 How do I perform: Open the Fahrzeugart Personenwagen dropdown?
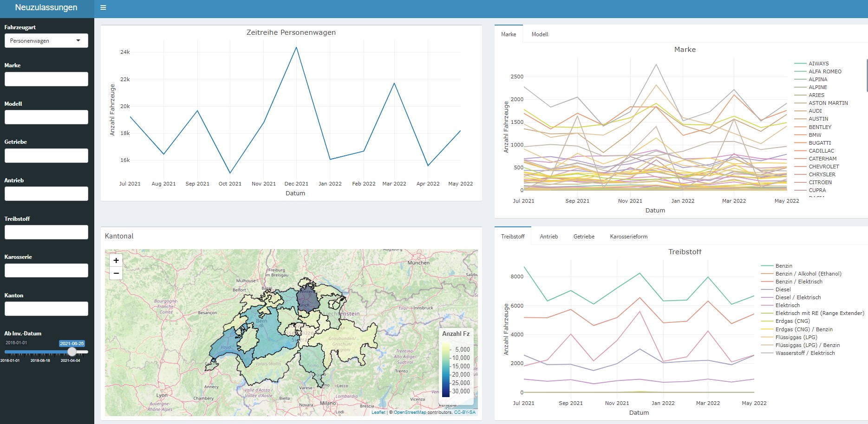coord(46,41)
